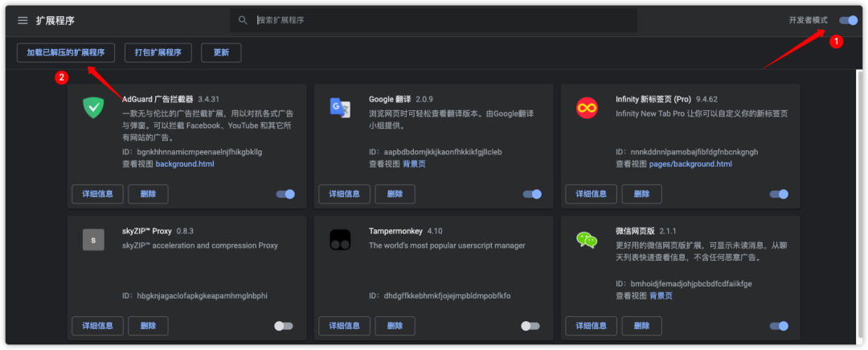Viewport: 868px width, 350px height.
Task: Click the Google 翻译 title text
Action: [x=389, y=100]
